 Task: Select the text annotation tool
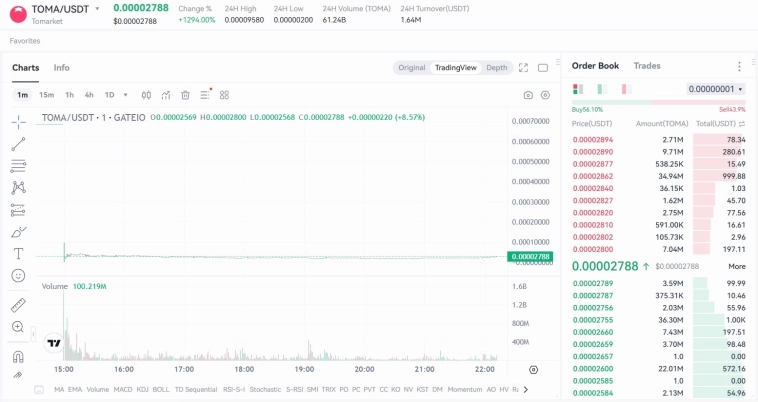18,253
